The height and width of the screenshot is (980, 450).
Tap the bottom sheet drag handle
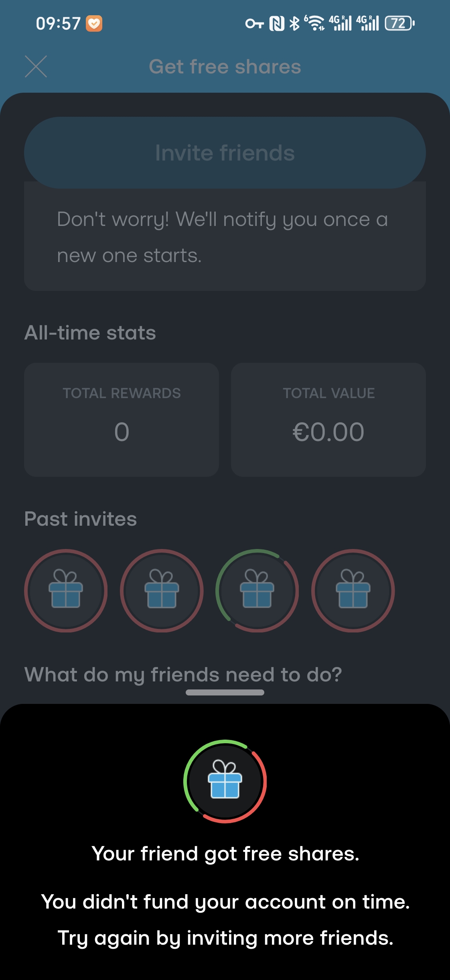[225, 692]
